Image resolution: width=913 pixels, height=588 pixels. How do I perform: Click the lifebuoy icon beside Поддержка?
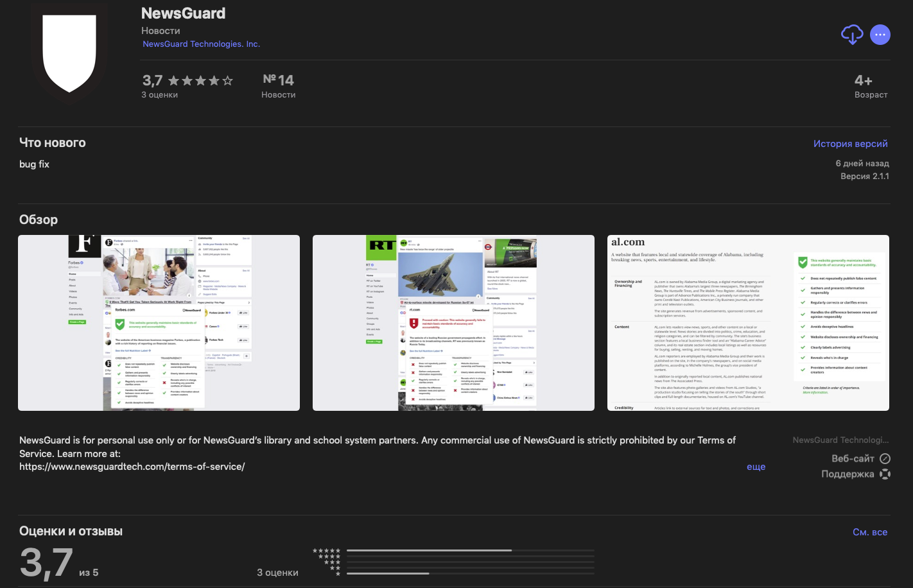885,474
